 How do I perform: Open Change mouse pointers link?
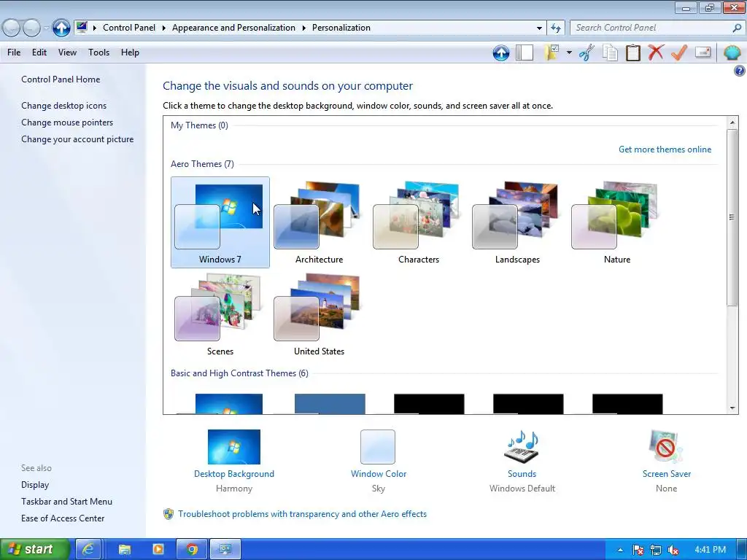pyautogui.click(x=67, y=122)
